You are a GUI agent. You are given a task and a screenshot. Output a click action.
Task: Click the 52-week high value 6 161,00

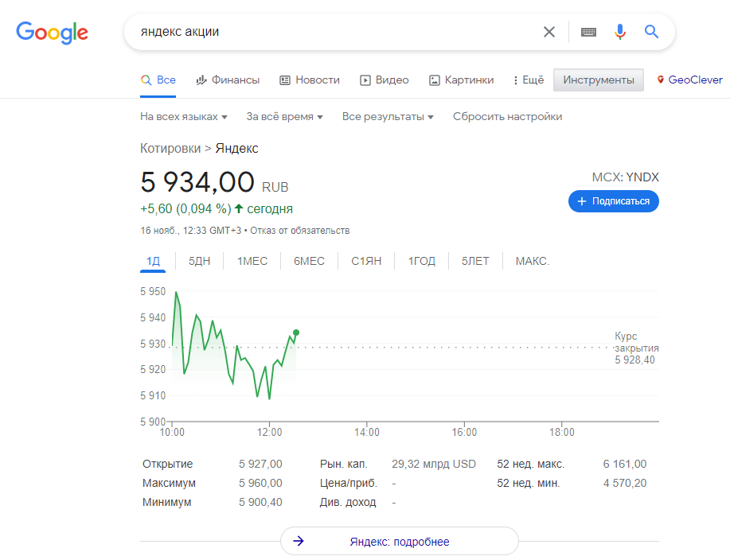[625, 464]
